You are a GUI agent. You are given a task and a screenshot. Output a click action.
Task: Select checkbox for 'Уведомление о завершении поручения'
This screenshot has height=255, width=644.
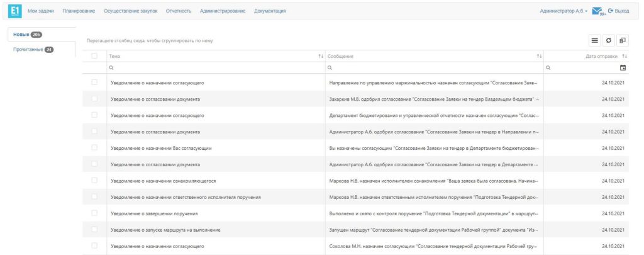[94, 213]
